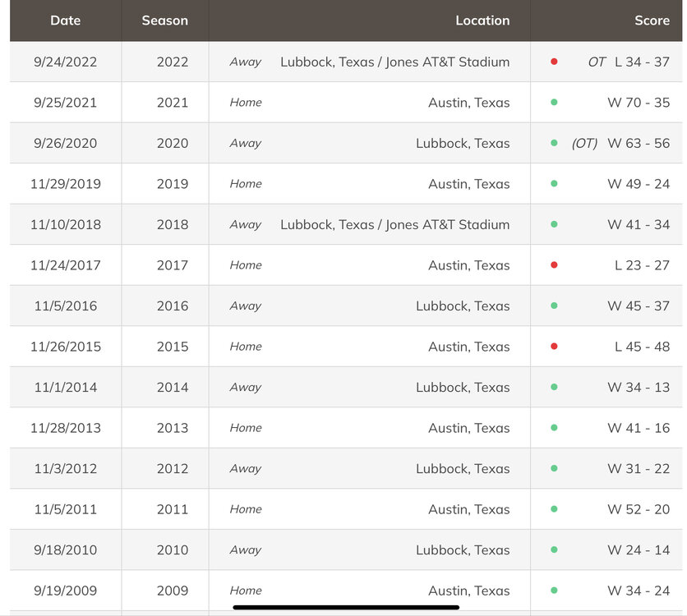Tap the W 70 - 35 score
Image resolution: width=687 pixels, height=616 pixels.
point(639,103)
